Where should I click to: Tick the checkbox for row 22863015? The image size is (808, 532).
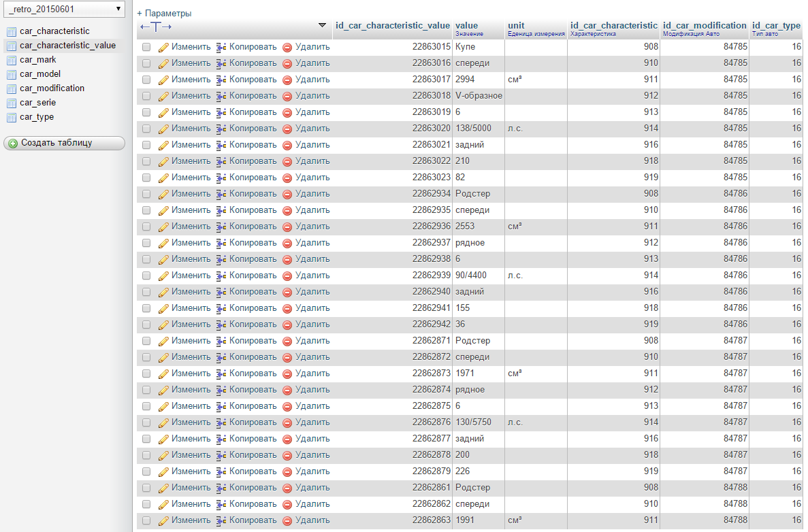(146, 47)
